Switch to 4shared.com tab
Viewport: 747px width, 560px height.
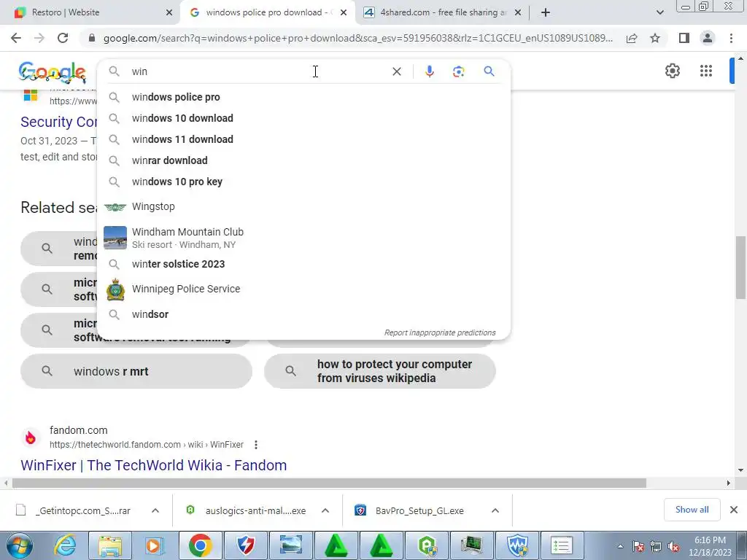[443, 12]
